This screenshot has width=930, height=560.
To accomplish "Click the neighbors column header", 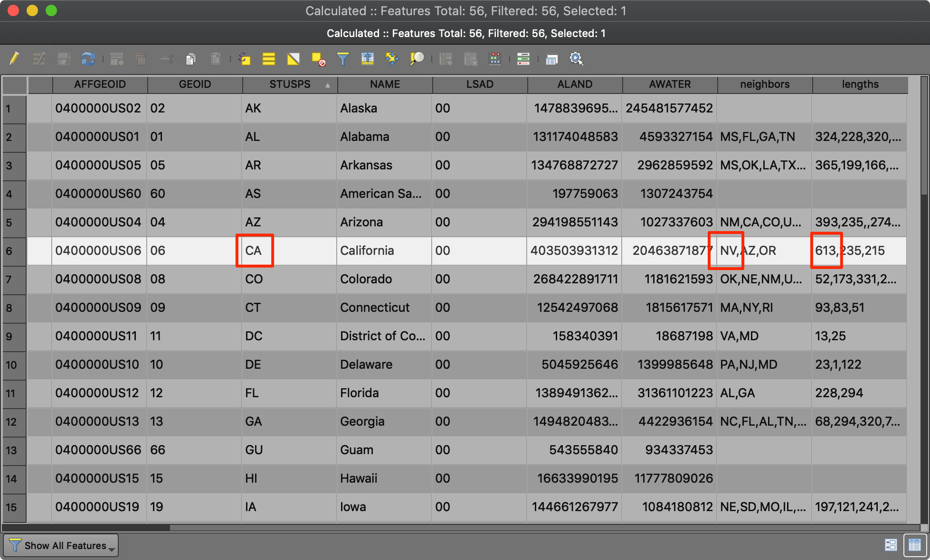I will pos(765,84).
